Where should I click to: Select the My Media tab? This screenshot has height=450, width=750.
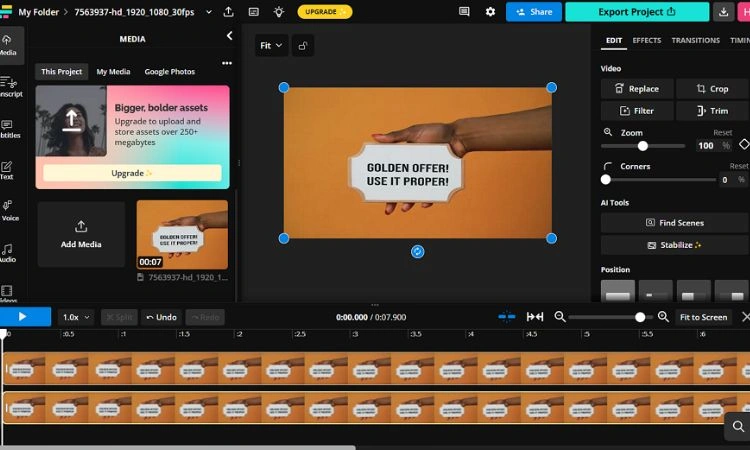113,72
